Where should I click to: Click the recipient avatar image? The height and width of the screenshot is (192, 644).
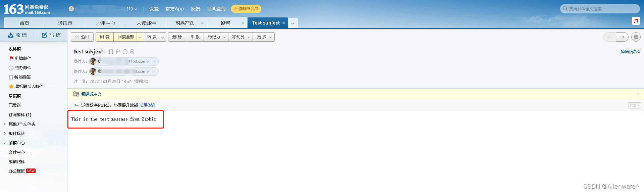93,71
